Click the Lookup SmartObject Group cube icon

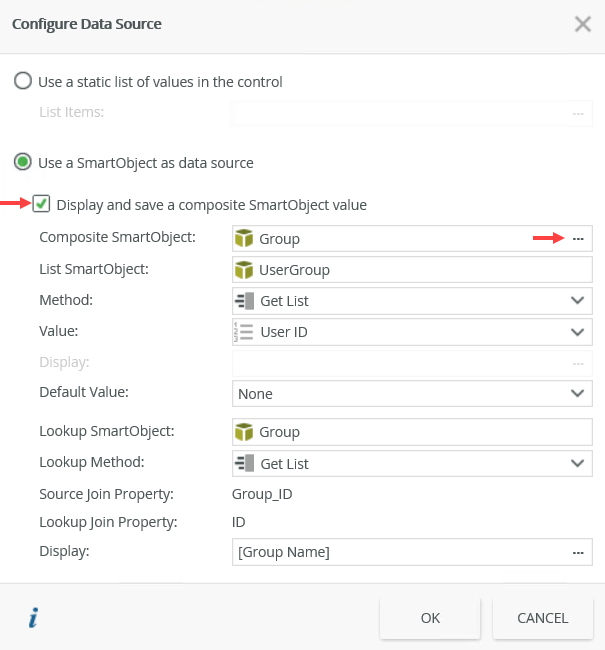coord(245,432)
